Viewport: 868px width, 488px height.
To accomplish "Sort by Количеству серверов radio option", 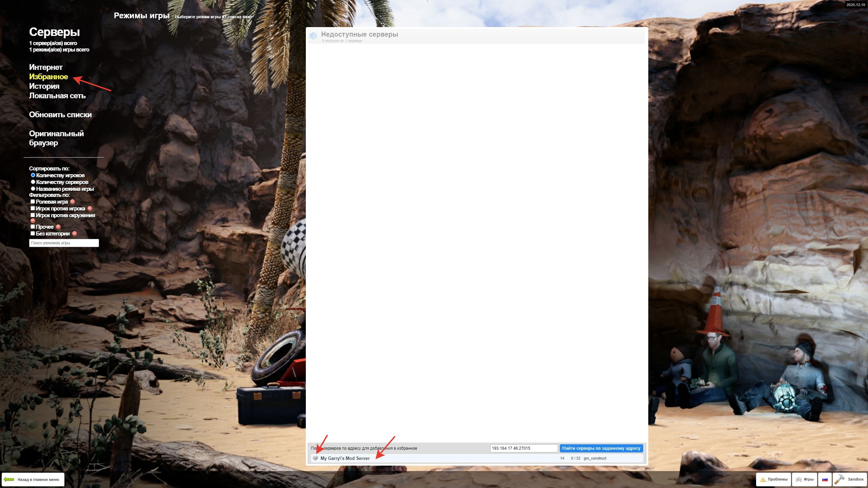I will (x=33, y=182).
